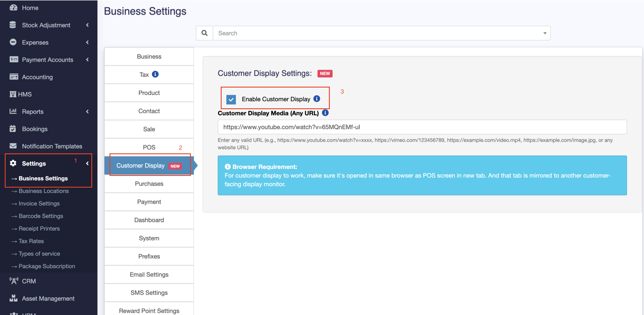This screenshot has height=315, width=644.
Task: Click the Reports bar chart icon
Action: pos(13,111)
